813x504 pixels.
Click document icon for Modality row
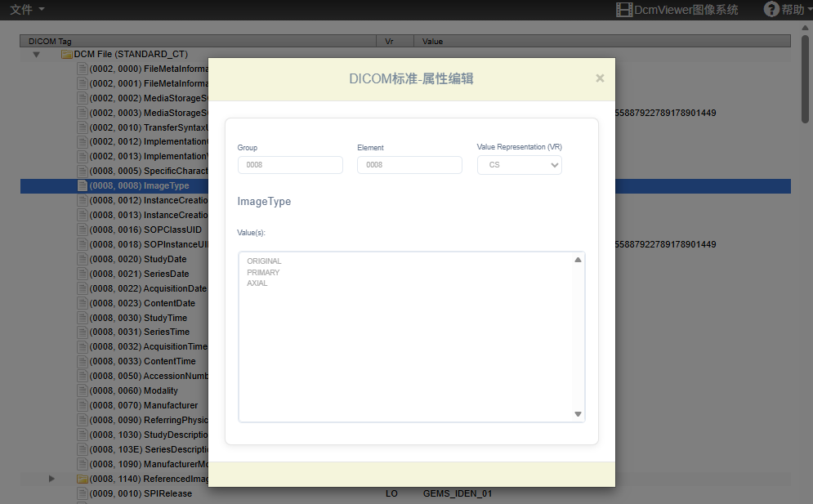[x=82, y=390]
